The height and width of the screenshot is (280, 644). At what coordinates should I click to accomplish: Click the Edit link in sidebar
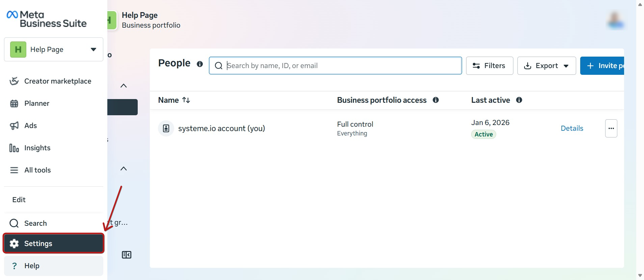(19, 200)
